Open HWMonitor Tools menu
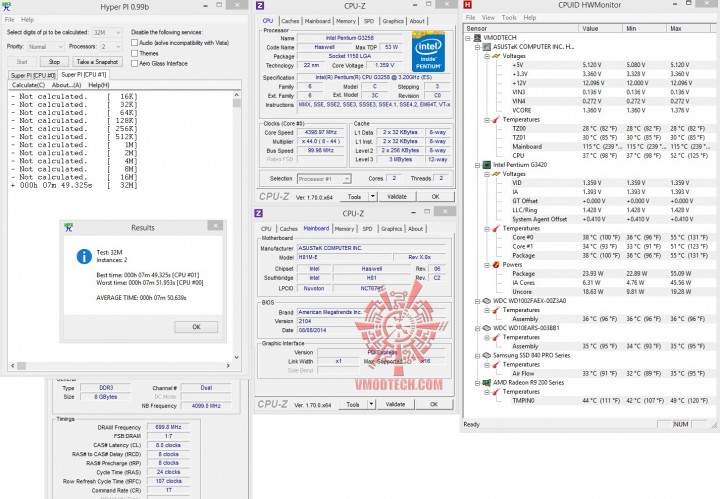Viewport: 720px width, 499px height. 509,17
